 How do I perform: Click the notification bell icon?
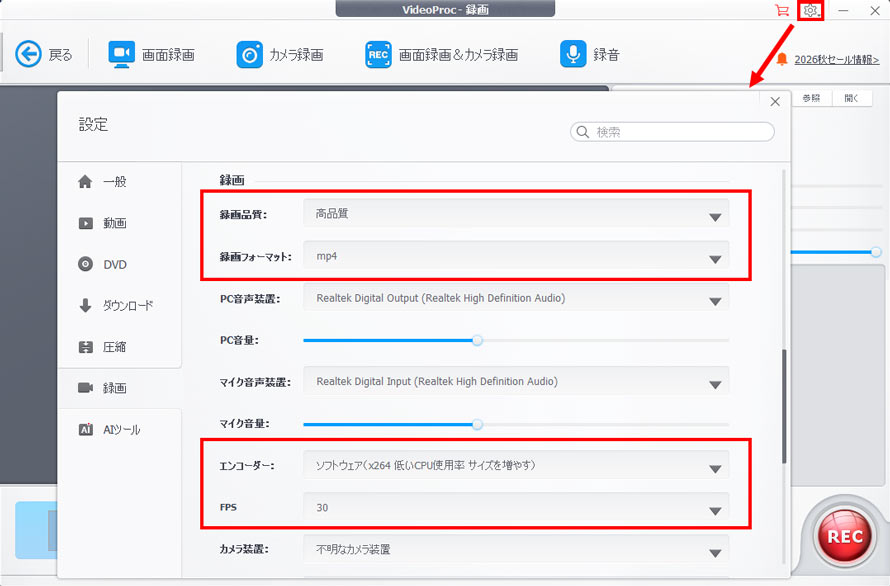(782, 59)
